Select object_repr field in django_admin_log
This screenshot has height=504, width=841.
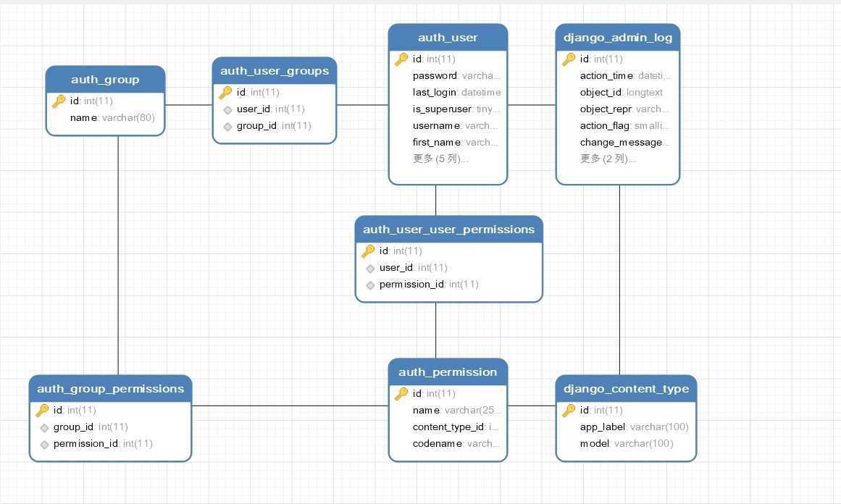tap(624, 109)
